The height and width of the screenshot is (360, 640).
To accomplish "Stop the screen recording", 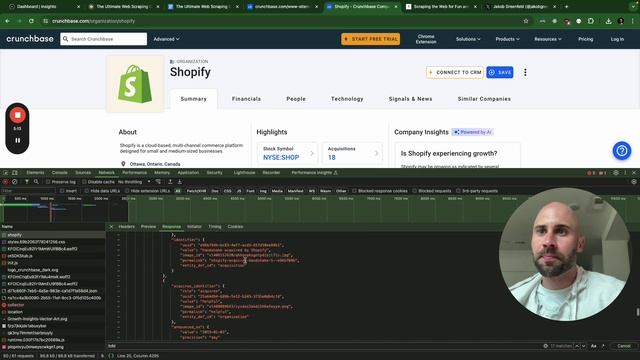I will point(18,115).
